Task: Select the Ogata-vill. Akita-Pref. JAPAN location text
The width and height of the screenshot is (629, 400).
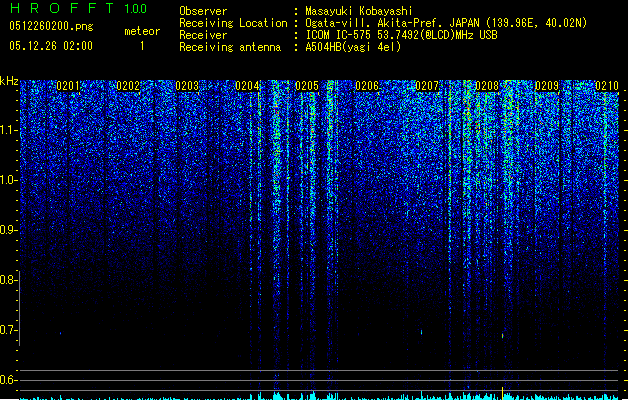Action: (446, 23)
